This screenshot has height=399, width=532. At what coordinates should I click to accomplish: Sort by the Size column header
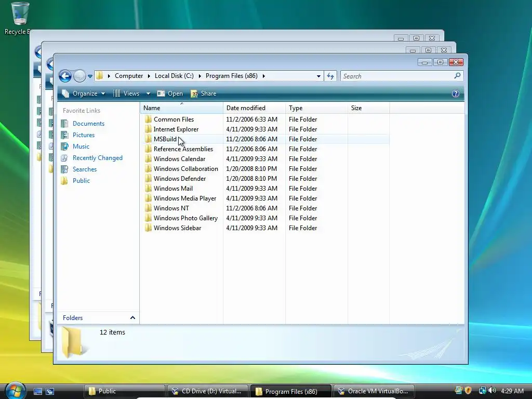click(x=368, y=108)
